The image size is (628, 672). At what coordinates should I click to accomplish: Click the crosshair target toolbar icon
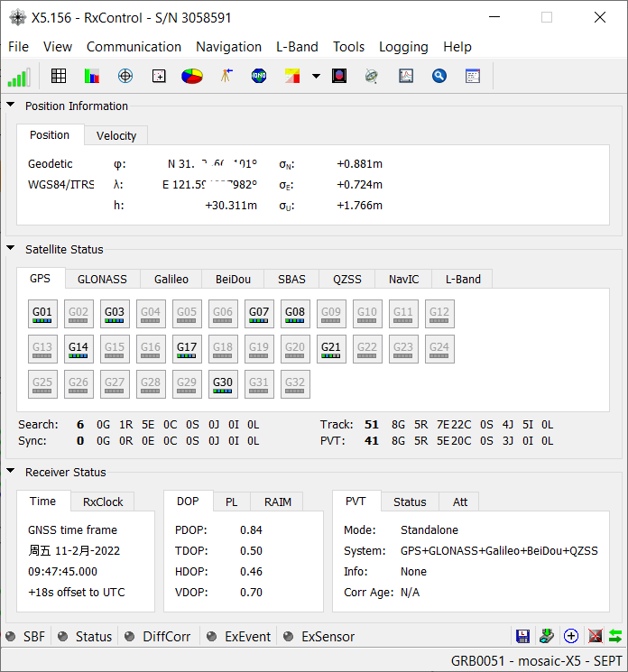pyautogui.click(x=125, y=77)
